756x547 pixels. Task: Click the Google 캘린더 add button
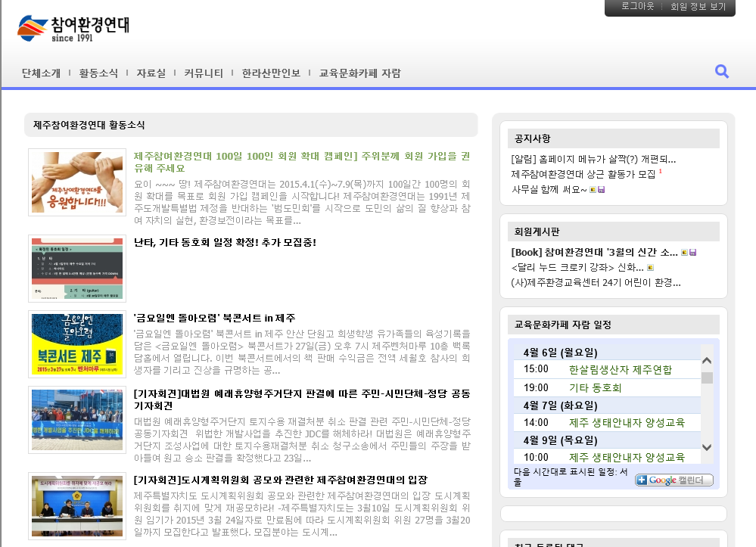[674, 480]
